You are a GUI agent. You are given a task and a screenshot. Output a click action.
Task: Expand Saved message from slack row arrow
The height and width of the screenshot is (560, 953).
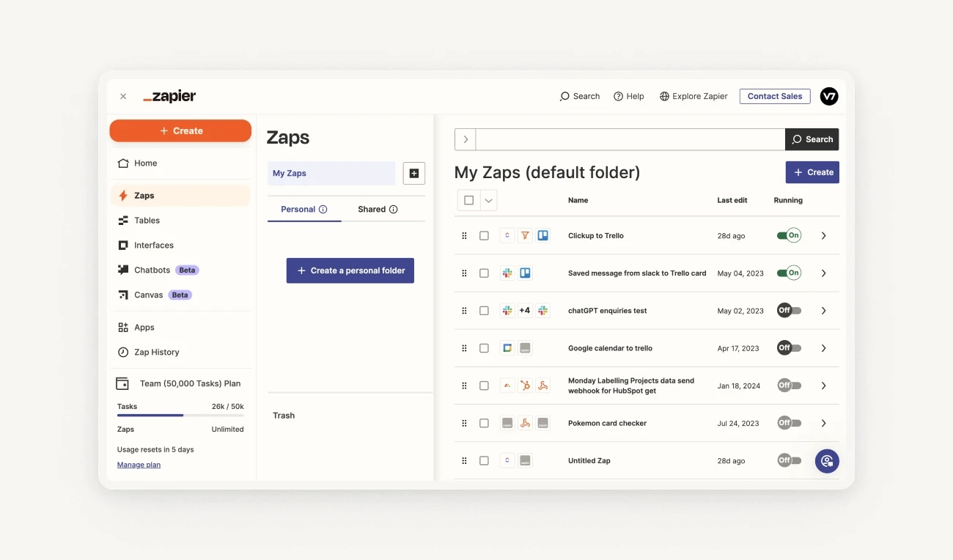[x=824, y=273]
